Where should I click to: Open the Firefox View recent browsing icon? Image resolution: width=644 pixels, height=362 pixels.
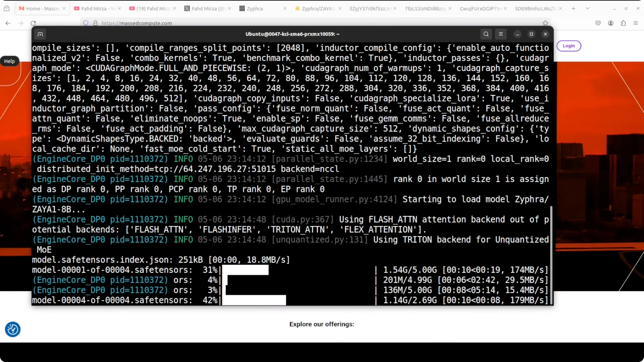pos(7,8)
